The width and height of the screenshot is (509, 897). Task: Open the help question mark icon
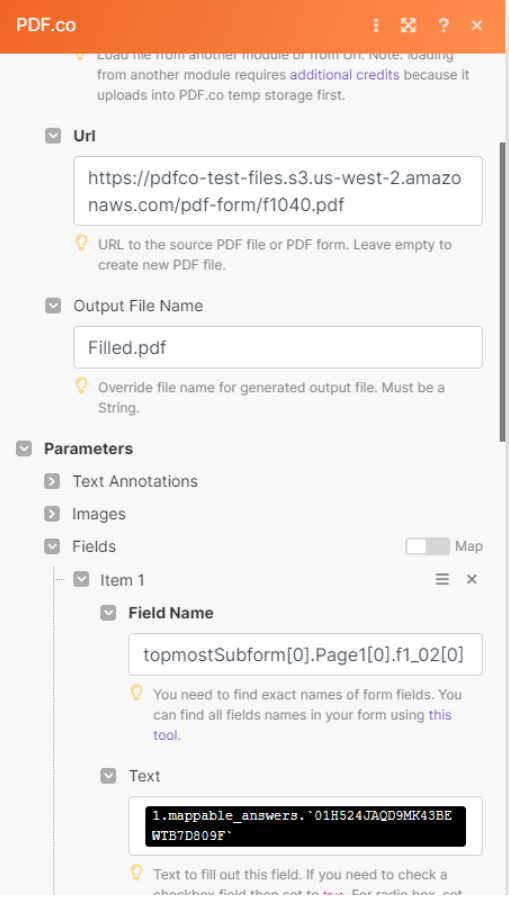[443, 25]
